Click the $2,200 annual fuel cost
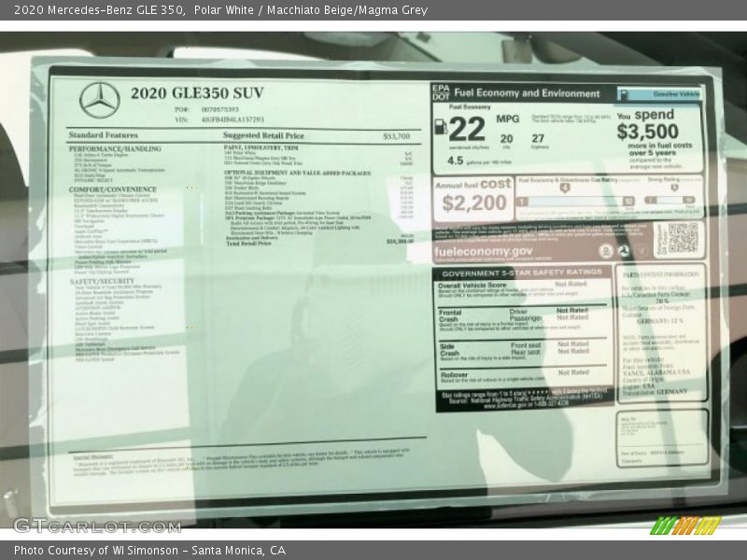Image resolution: width=747 pixels, height=560 pixels. tap(474, 203)
